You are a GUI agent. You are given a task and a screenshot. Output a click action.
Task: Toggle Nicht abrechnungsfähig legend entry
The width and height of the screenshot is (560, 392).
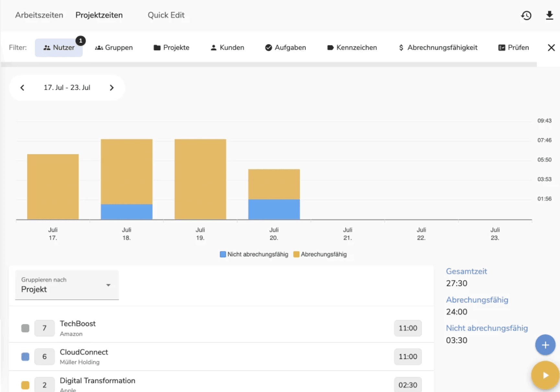(254, 254)
